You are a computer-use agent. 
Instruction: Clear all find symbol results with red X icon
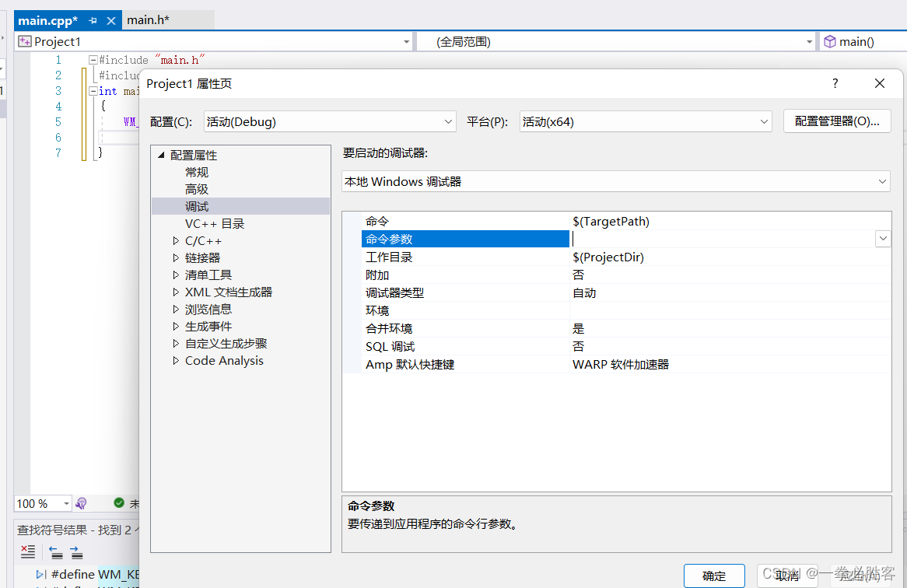coord(27,551)
